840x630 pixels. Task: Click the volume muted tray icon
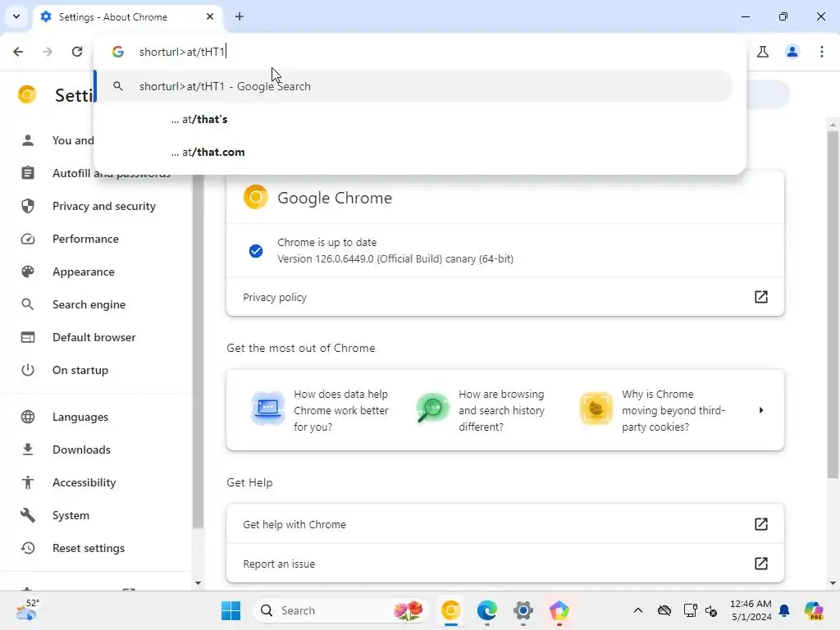click(x=711, y=610)
